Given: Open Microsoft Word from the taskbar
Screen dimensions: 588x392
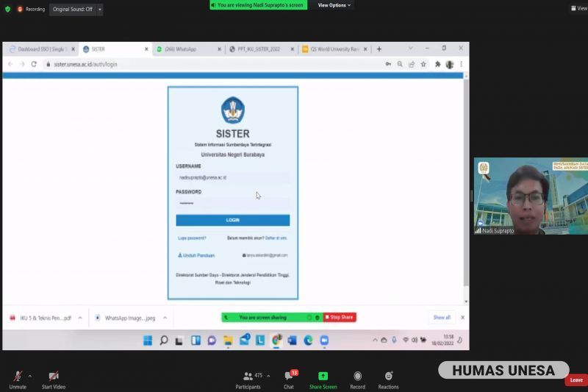Looking at the screenshot, I should [292, 341].
